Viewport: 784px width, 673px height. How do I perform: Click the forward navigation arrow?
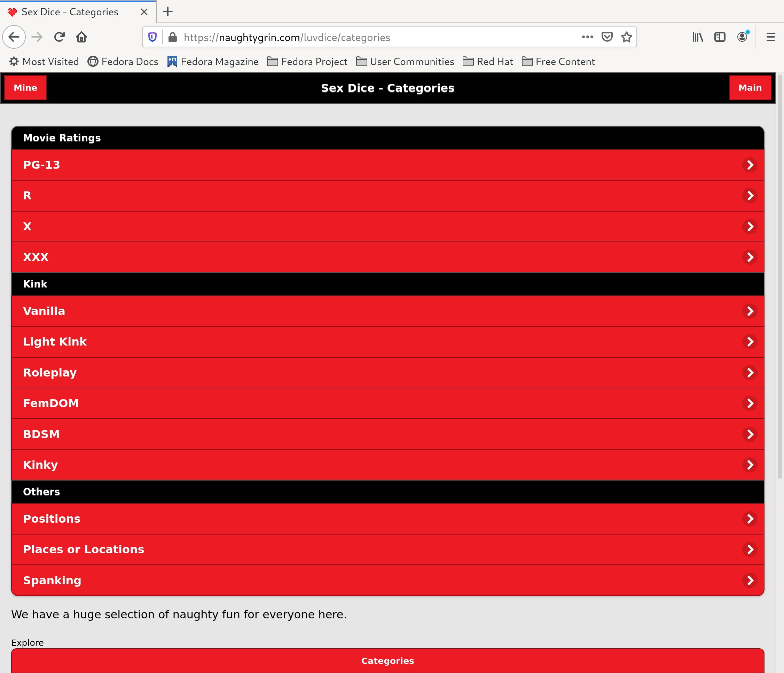tap(37, 37)
